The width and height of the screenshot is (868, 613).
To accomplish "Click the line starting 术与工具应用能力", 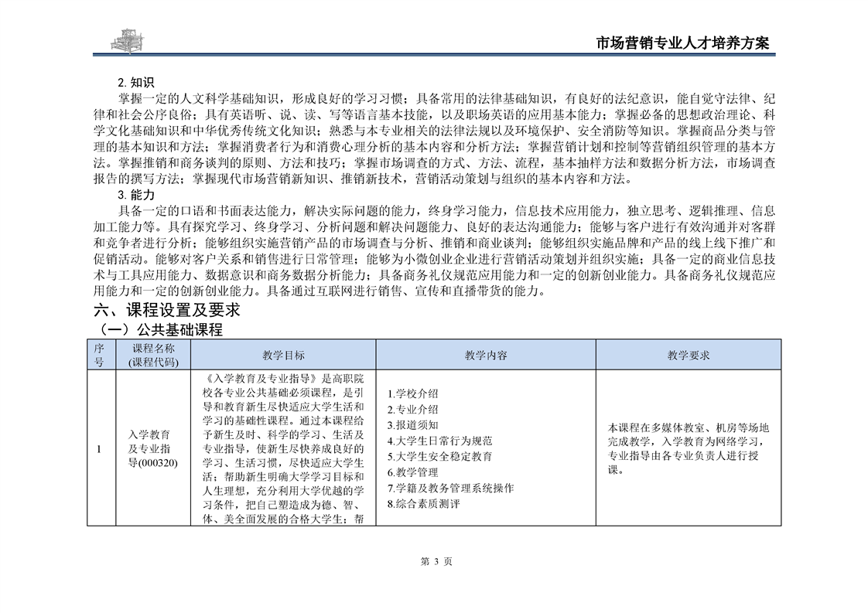I will tap(435, 275).
